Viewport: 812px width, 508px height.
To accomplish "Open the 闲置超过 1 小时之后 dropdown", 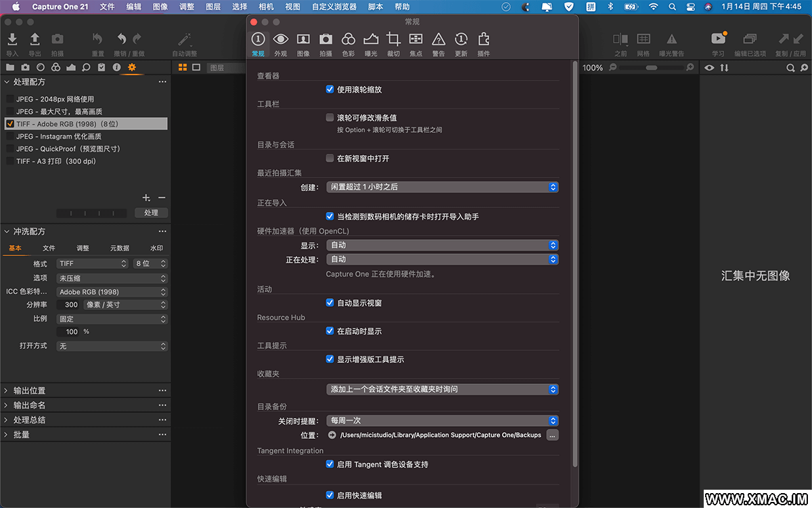I will [x=442, y=187].
